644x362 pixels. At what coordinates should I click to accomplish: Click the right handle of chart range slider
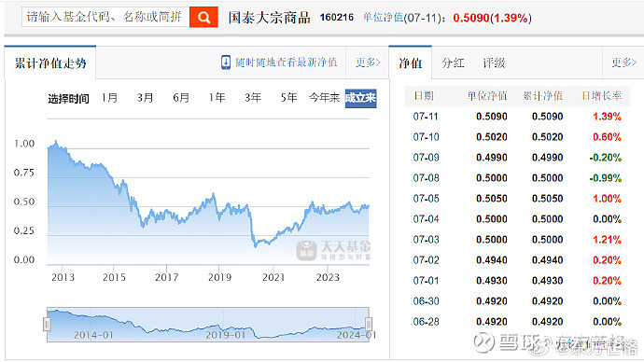pos(369,325)
